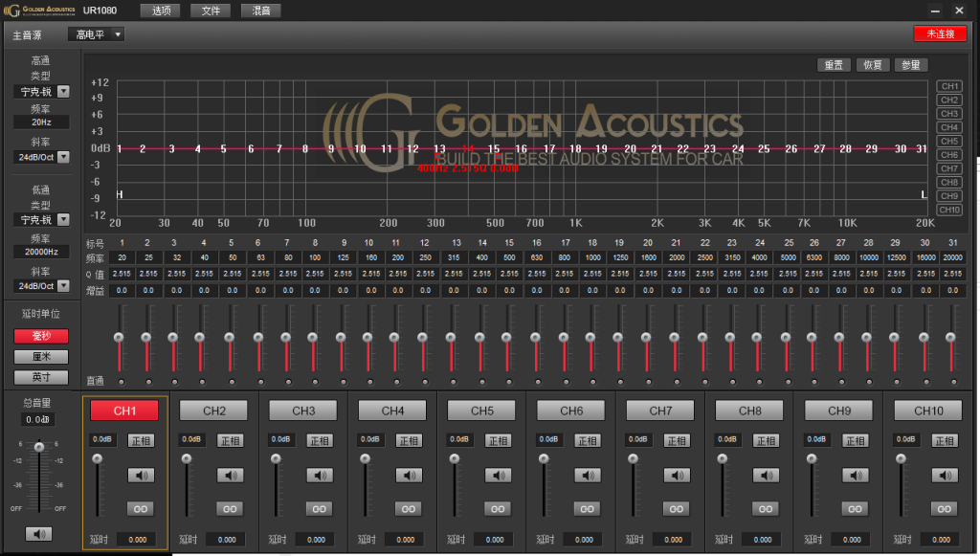Viewport: 980px width, 556px height.
Task: Click the CH1 level fader knob
Action: 97,458
